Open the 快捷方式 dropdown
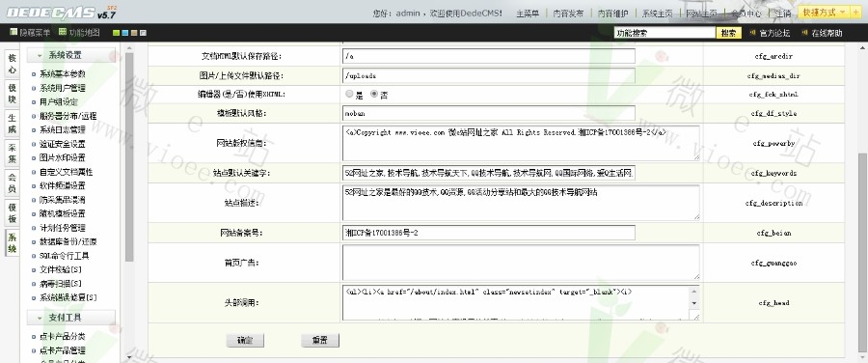 coord(824,13)
